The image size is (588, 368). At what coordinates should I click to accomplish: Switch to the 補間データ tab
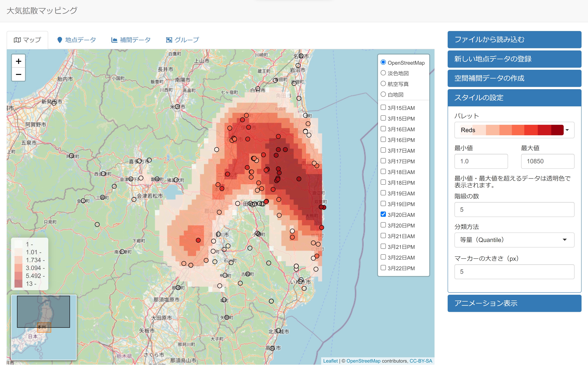click(x=131, y=40)
